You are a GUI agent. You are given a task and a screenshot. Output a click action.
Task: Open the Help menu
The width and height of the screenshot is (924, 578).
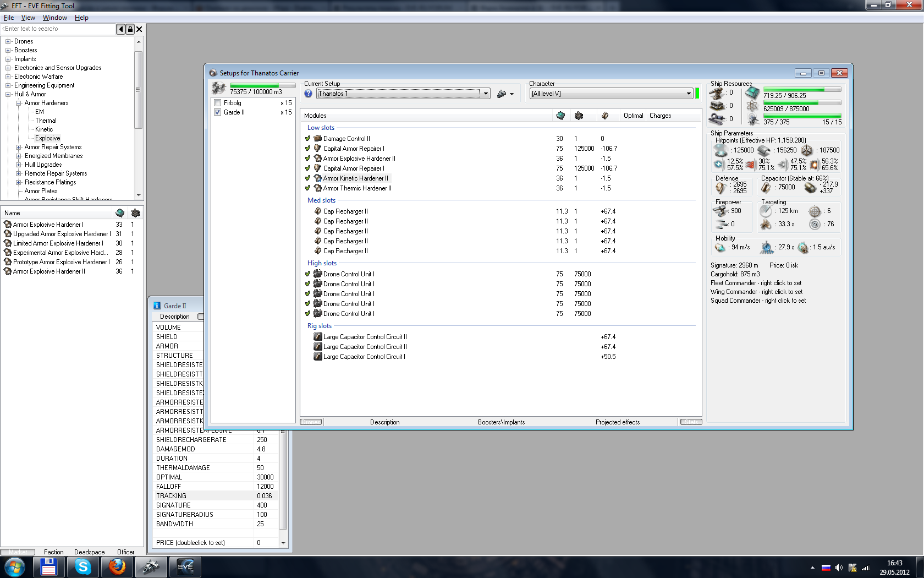[x=81, y=18]
